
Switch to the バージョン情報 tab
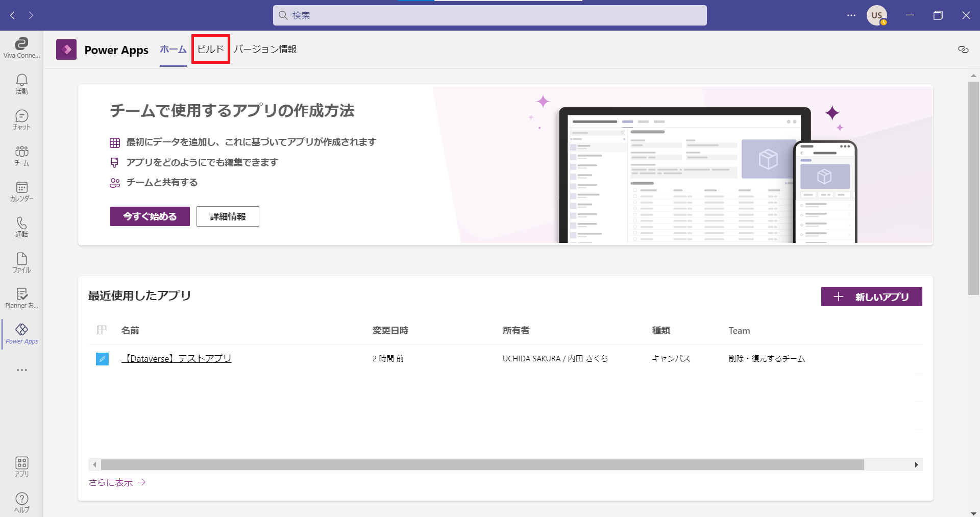[x=265, y=50]
